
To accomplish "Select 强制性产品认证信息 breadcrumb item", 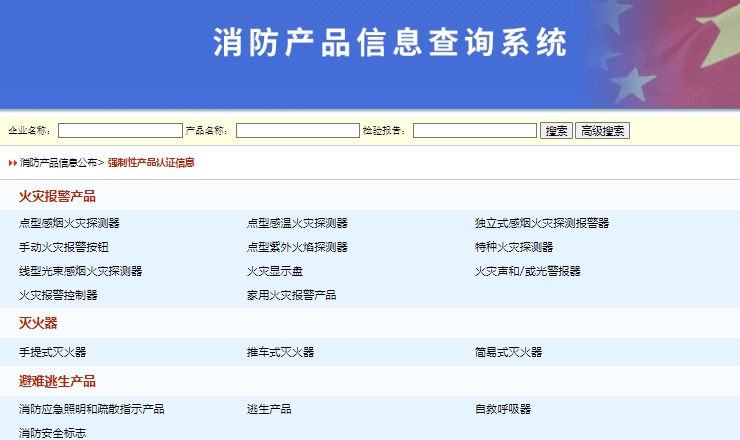I will coord(151,162).
